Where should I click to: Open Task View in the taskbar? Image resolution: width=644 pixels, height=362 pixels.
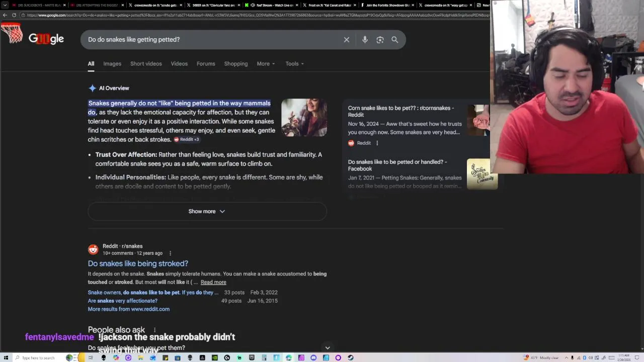point(91,357)
